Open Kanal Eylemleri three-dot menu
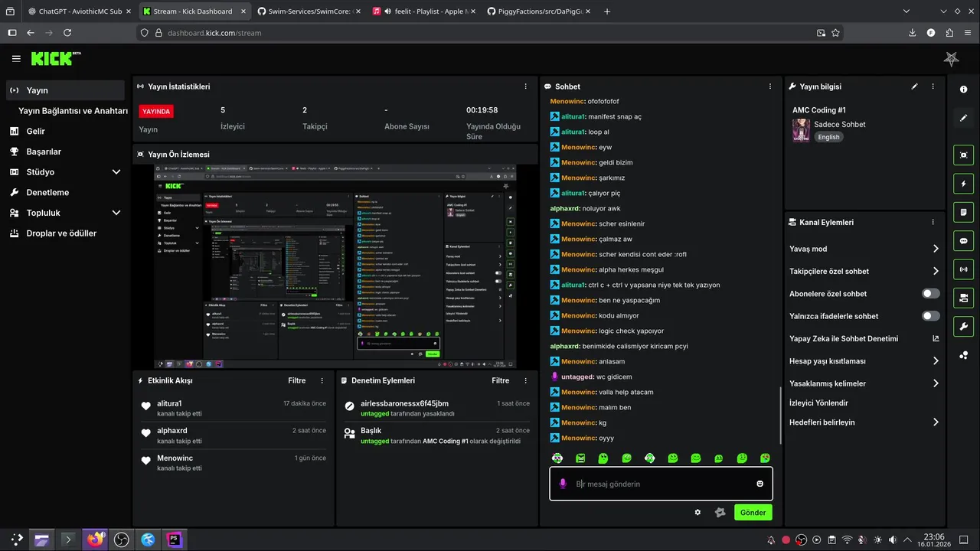 [x=933, y=222]
